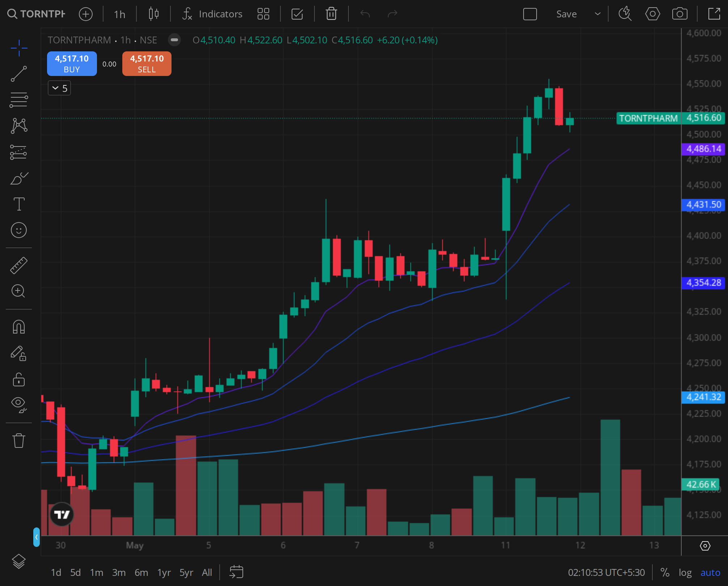The width and height of the screenshot is (728, 586).
Task: Select the Text annotation tool
Action: point(19,204)
